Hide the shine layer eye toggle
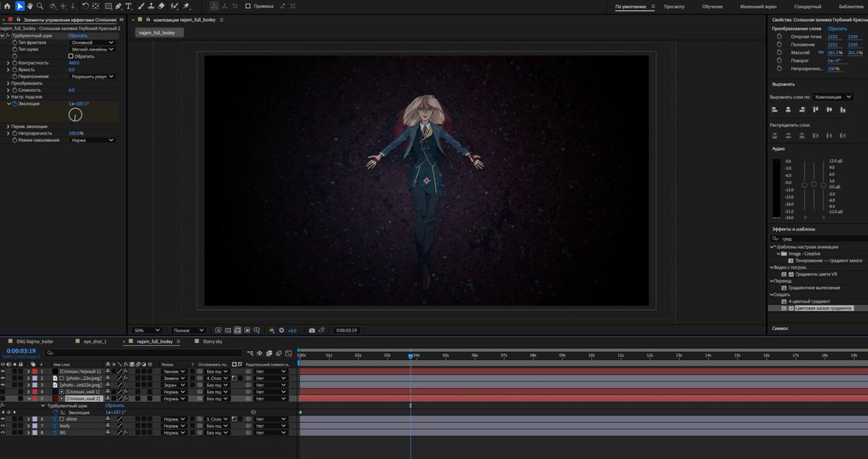Image resolution: width=868 pixels, height=459 pixels. [x=3, y=419]
